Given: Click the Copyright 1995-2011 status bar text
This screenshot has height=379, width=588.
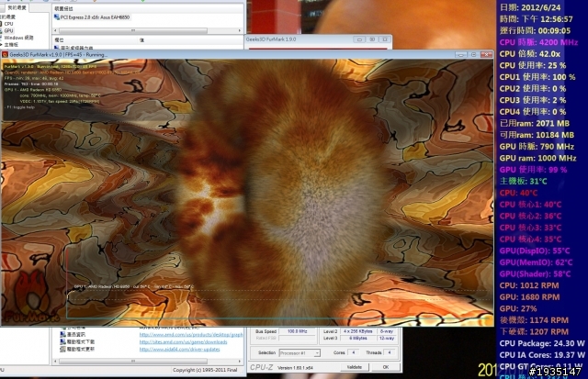Looking at the screenshot, I should coord(205,370).
